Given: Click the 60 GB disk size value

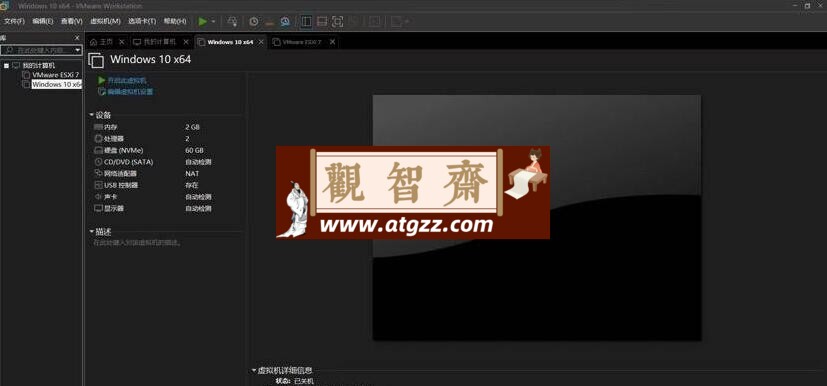Looking at the screenshot, I should pos(195,150).
